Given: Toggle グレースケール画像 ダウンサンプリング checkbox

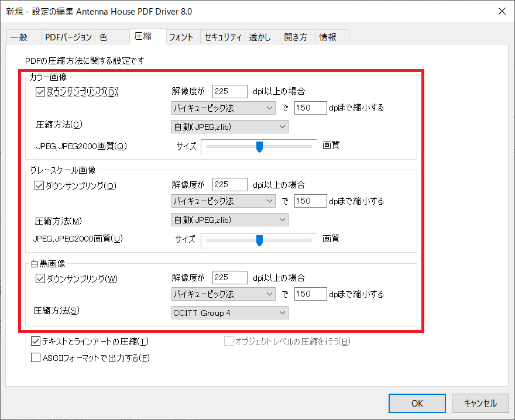Looking at the screenshot, I should coord(40,185).
